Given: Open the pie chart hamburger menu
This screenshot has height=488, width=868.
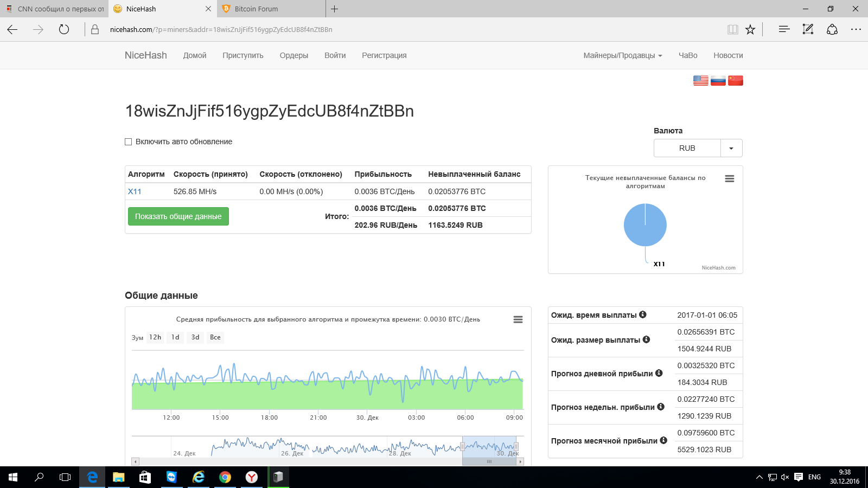Looking at the screenshot, I should (729, 179).
